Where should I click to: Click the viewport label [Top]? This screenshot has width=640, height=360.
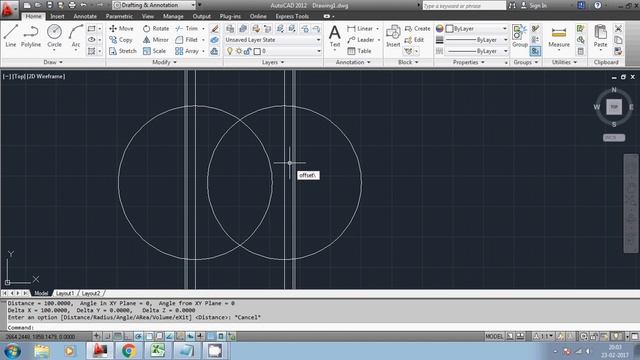click(x=18, y=76)
